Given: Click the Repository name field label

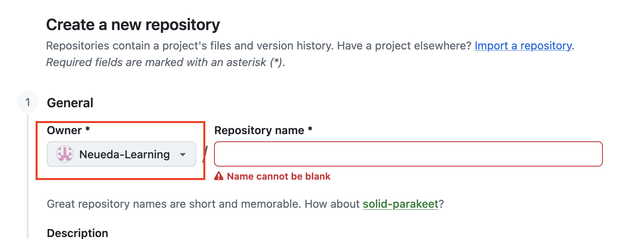Looking at the screenshot, I should click(x=259, y=130).
